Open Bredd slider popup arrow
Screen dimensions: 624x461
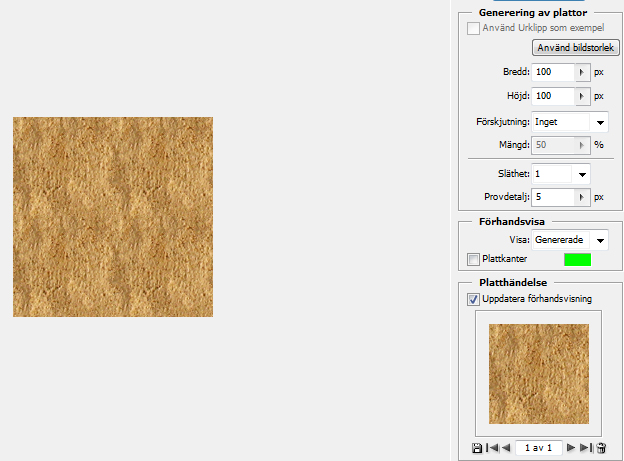click(x=583, y=72)
